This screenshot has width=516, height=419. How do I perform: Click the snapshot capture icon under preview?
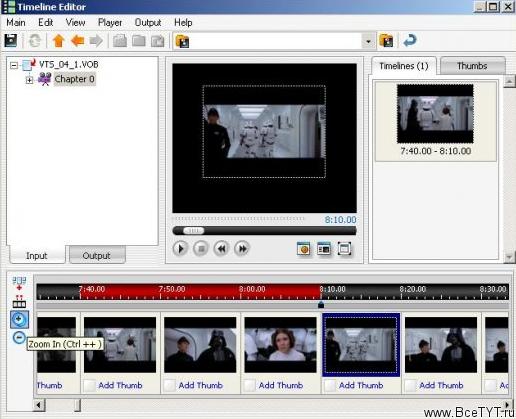coord(303,249)
